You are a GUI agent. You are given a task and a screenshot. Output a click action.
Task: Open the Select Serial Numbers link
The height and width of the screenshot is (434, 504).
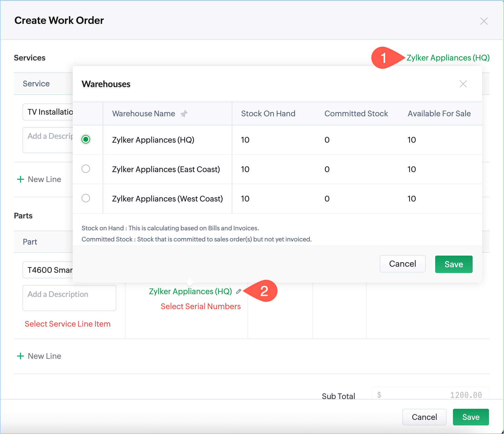[201, 306]
